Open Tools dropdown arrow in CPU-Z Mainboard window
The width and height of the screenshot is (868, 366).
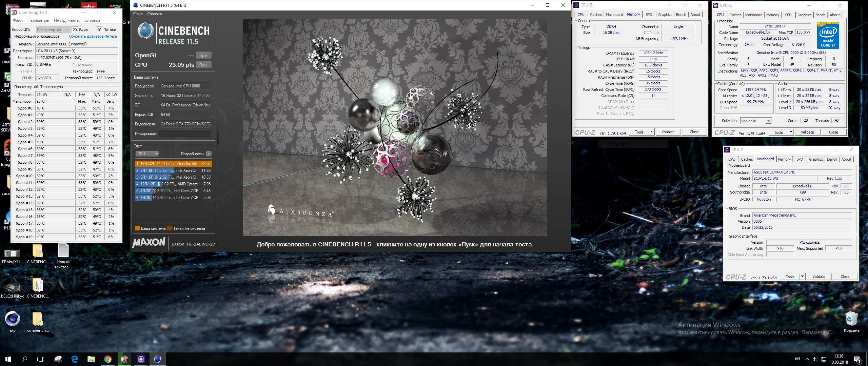click(x=802, y=277)
